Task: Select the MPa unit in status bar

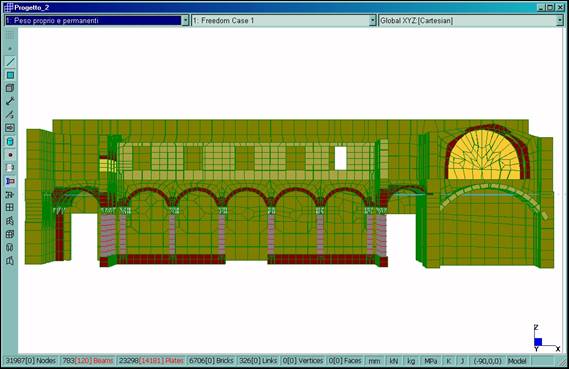Action: click(430, 361)
